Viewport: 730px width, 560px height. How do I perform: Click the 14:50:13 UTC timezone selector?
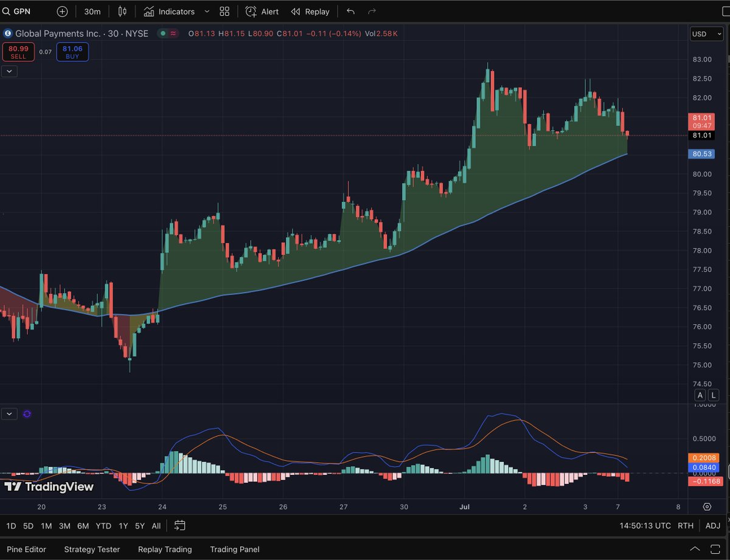tap(646, 526)
